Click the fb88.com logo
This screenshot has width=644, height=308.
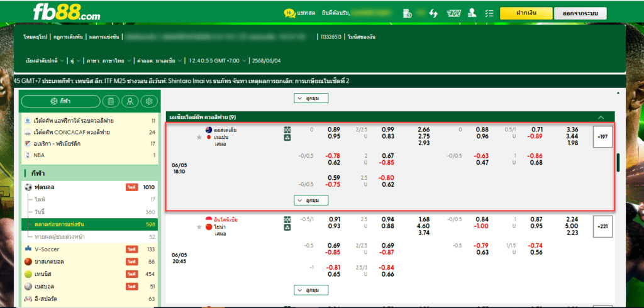click(x=67, y=13)
